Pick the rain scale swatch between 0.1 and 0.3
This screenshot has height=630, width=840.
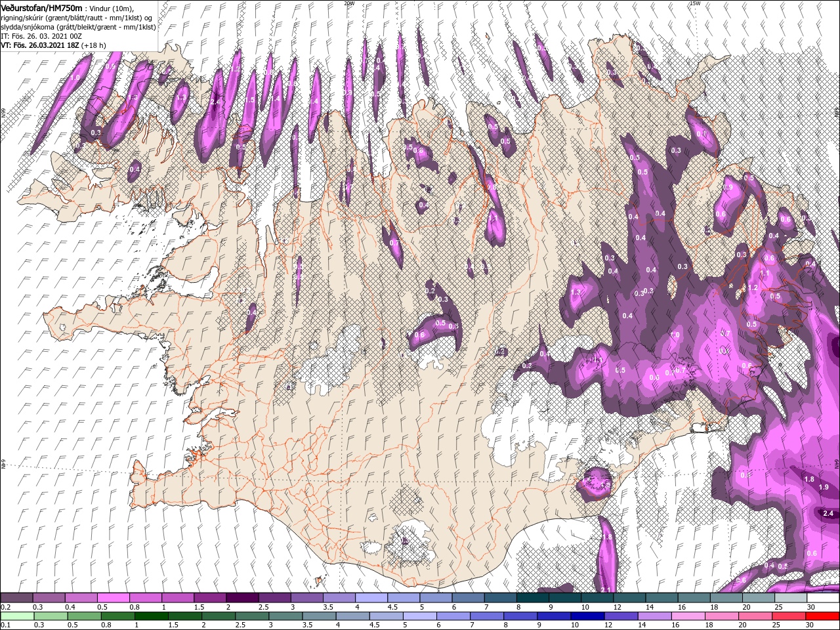pyautogui.click(x=16, y=616)
